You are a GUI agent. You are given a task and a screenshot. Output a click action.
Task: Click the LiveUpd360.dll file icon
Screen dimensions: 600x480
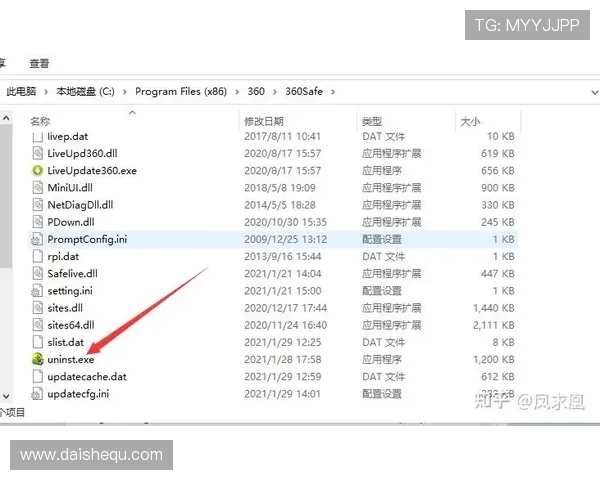click(38, 153)
